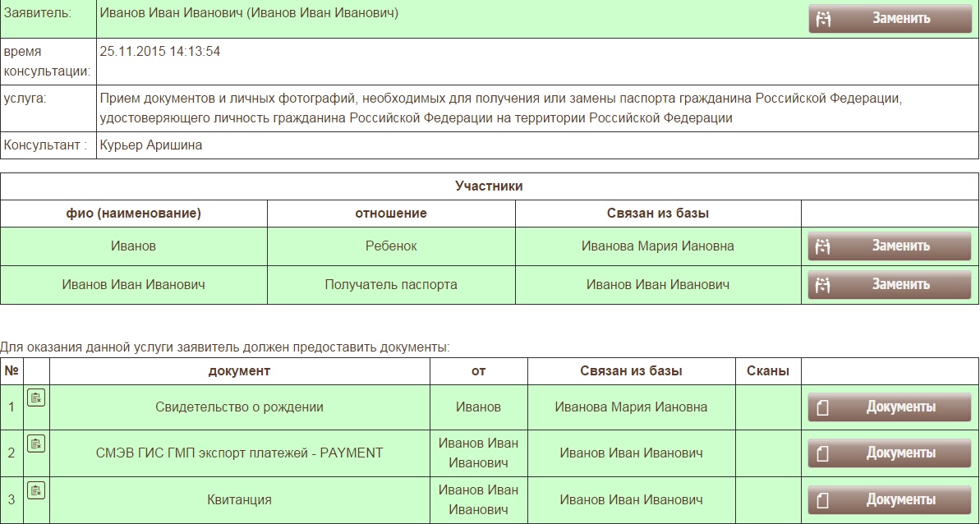Select the consultation time 25.11.2015 14:13:54
980x524 pixels.
pos(160,52)
